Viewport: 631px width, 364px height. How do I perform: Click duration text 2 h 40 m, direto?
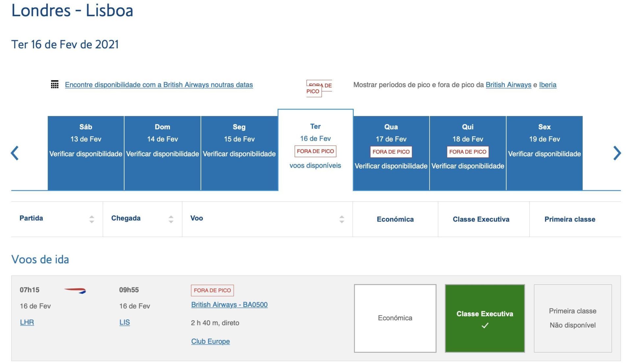215,323
